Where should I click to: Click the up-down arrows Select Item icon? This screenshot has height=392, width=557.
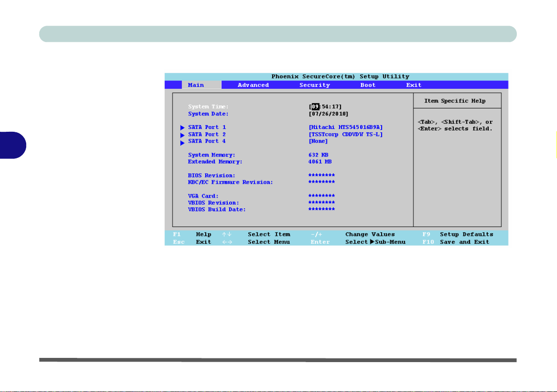coord(227,235)
